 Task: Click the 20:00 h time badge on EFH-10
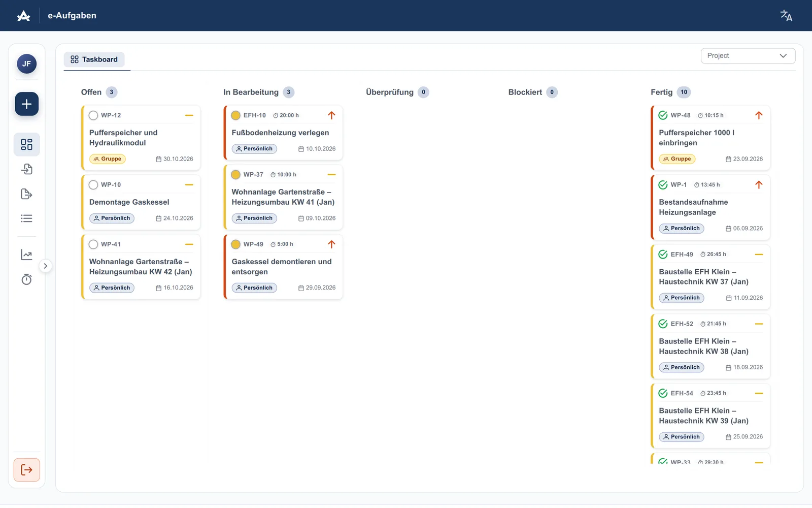pyautogui.click(x=286, y=115)
